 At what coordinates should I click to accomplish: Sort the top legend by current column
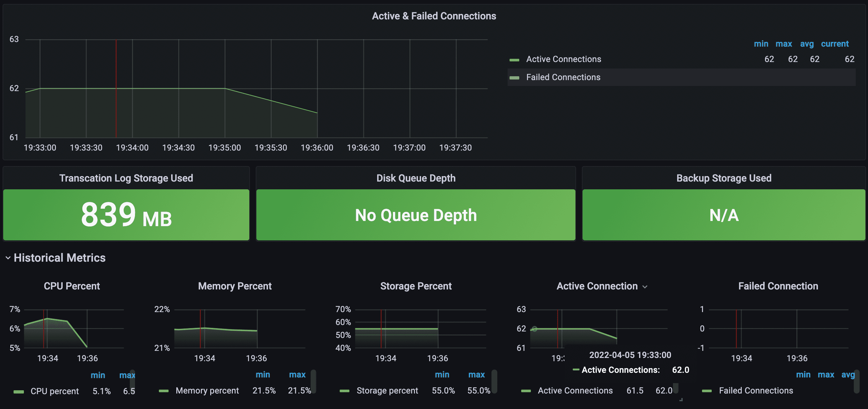click(834, 44)
